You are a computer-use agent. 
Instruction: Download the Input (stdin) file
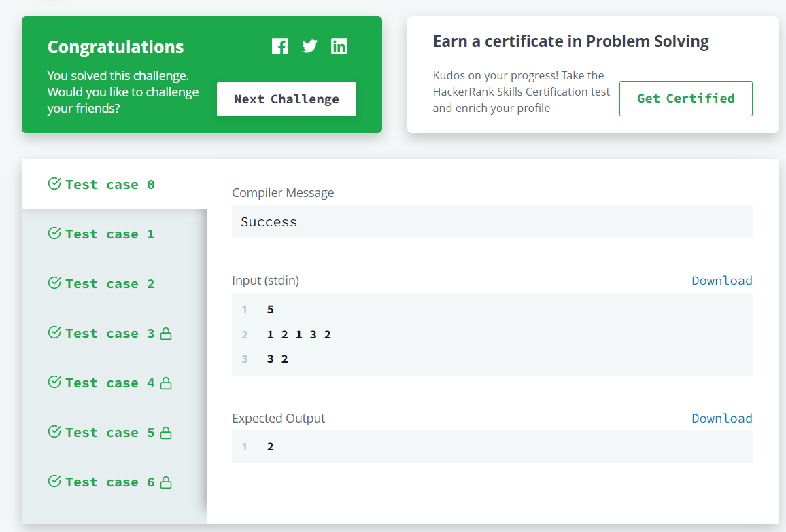(x=722, y=281)
